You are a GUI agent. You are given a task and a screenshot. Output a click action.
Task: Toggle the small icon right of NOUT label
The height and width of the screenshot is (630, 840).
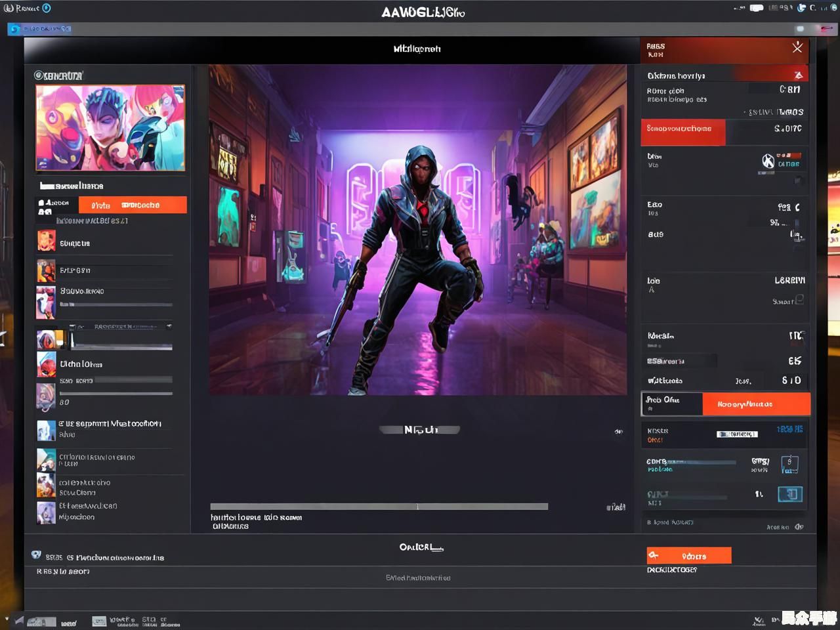[618, 431]
